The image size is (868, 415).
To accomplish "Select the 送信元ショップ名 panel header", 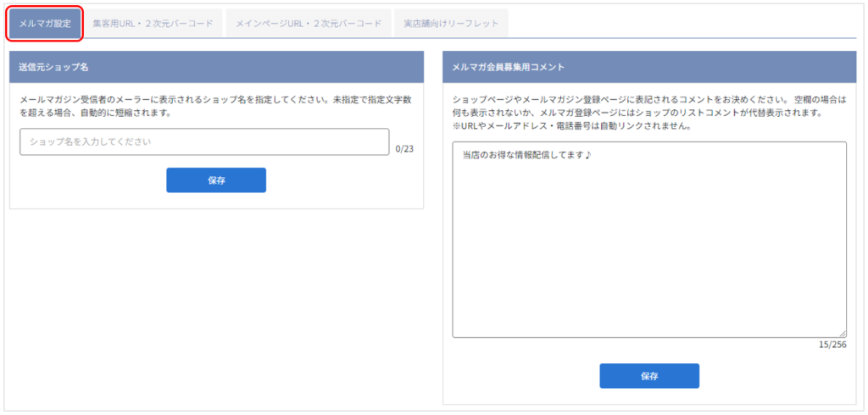I will [x=216, y=67].
